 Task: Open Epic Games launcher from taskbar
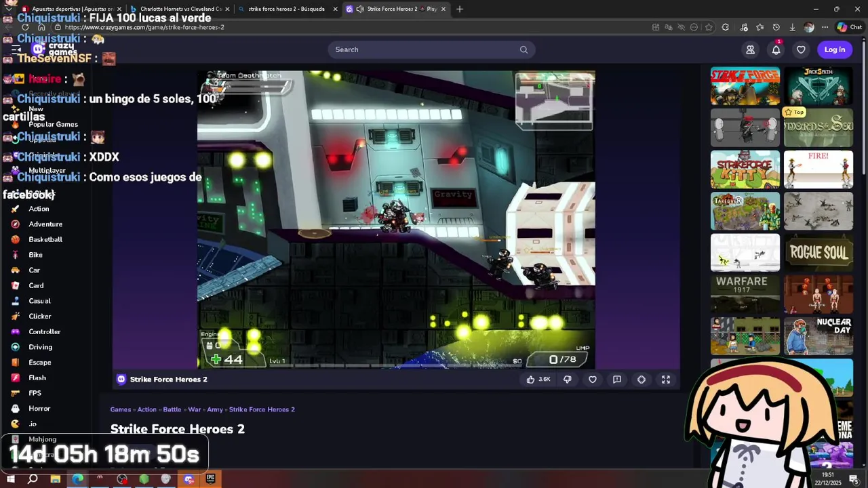point(211,479)
